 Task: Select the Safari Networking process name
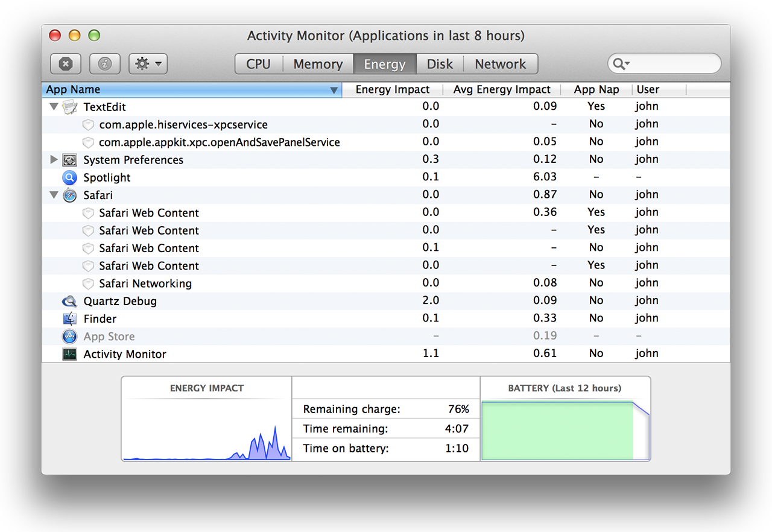(x=145, y=283)
